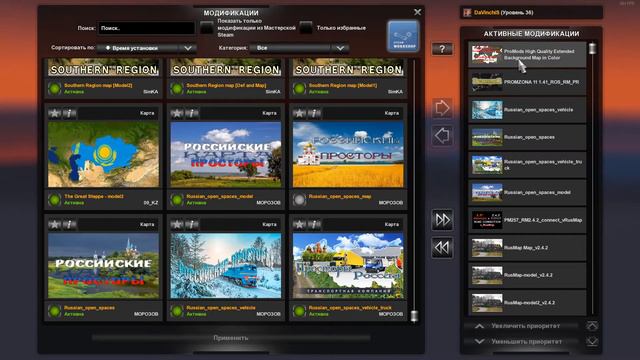Move mod to top priority icon
This screenshot has height=360, width=640.
592,326
